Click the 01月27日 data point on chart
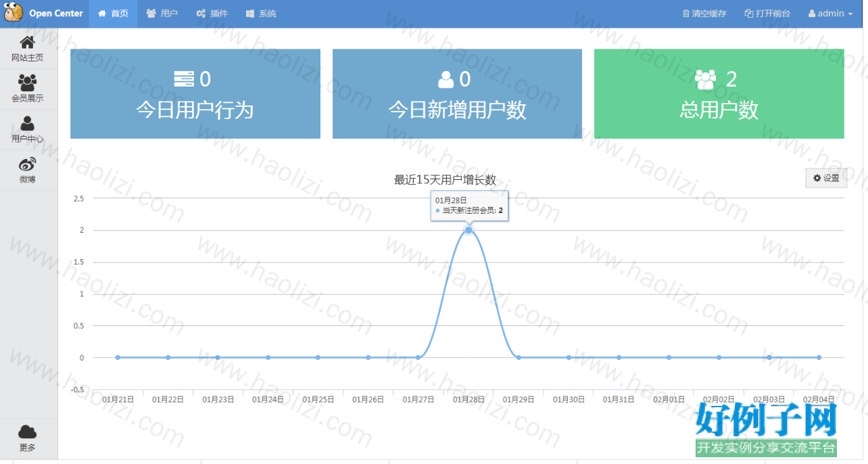The height and width of the screenshot is (464, 868). pos(418,357)
